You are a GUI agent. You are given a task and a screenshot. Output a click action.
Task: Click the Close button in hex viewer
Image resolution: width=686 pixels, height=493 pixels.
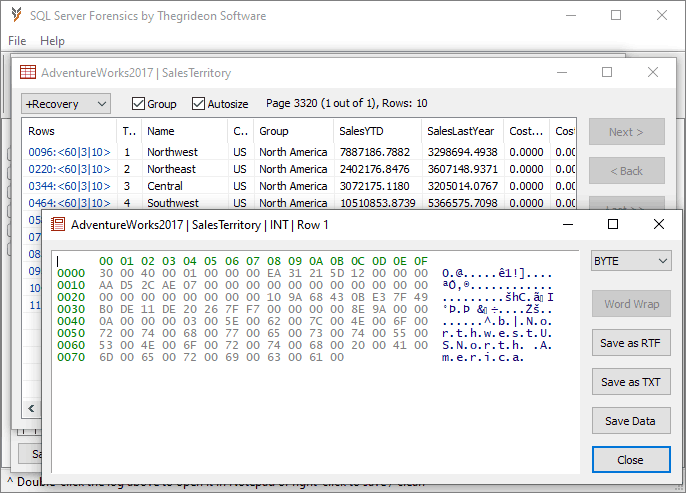tap(631, 460)
